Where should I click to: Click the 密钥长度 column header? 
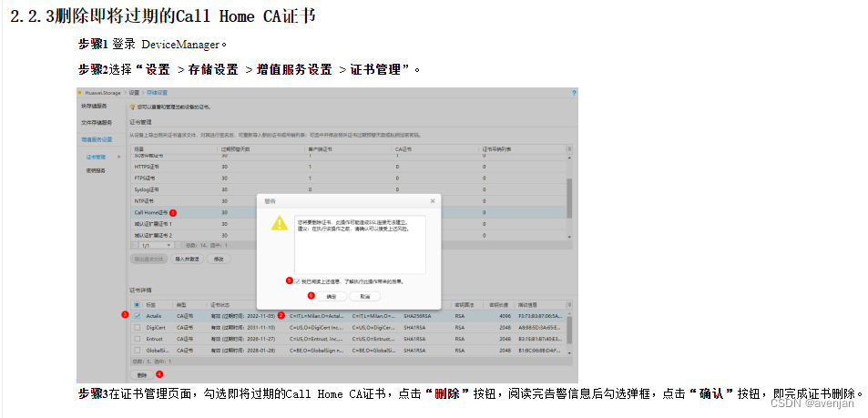(497, 305)
